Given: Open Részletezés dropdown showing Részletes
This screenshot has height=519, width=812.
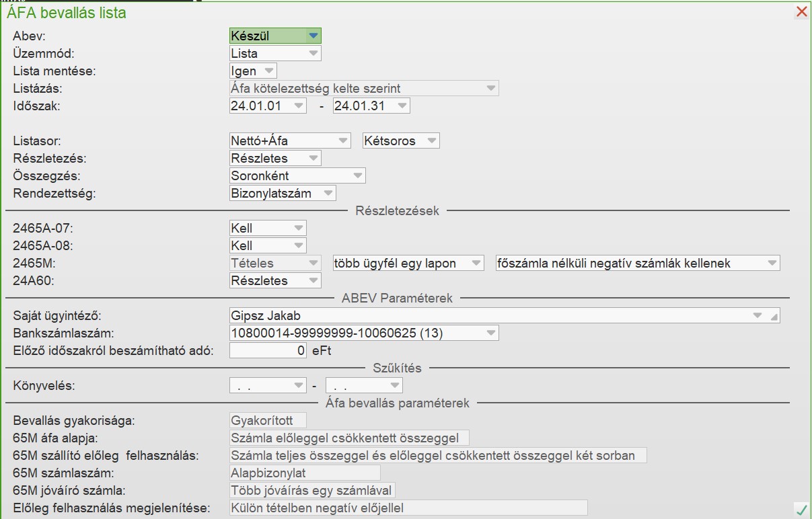Looking at the screenshot, I should click(x=275, y=158).
